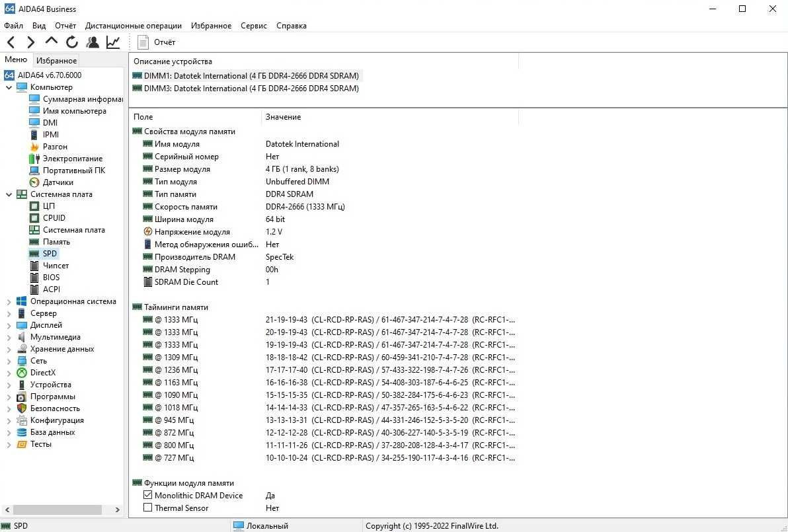Screen dimensions: 788x532
Task: Open the Вид menu
Action: coord(39,26)
